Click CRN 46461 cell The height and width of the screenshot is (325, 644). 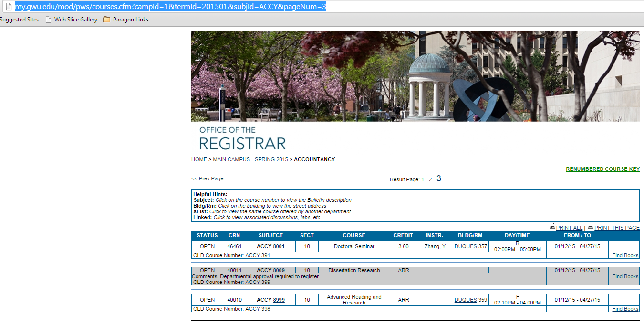pyautogui.click(x=234, y=246)
